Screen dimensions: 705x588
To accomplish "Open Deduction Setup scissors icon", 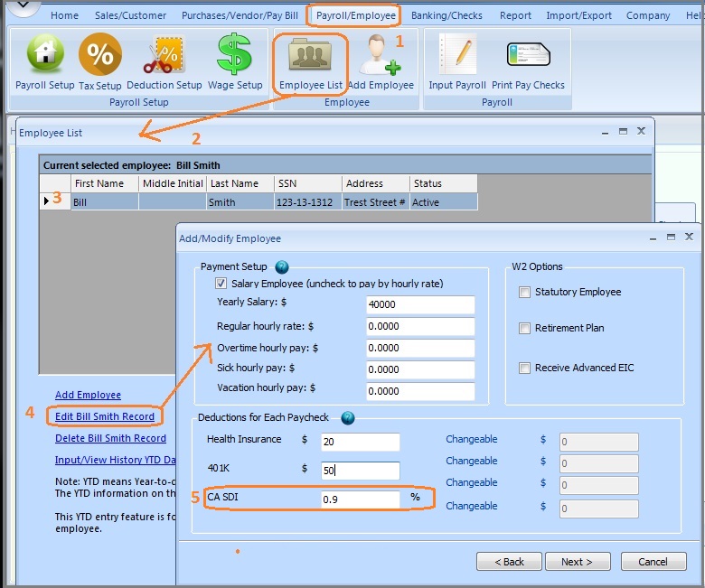I will pos(164,55).
